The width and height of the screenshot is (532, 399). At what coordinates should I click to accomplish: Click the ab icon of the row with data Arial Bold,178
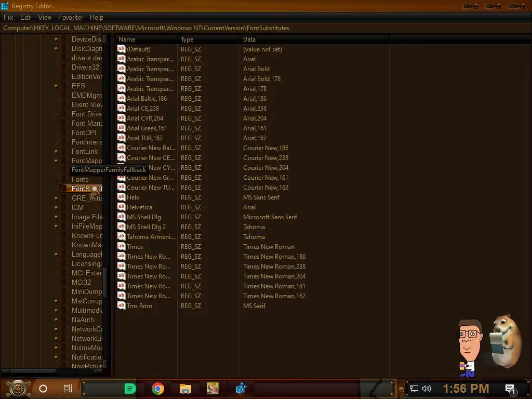point(121,78)
